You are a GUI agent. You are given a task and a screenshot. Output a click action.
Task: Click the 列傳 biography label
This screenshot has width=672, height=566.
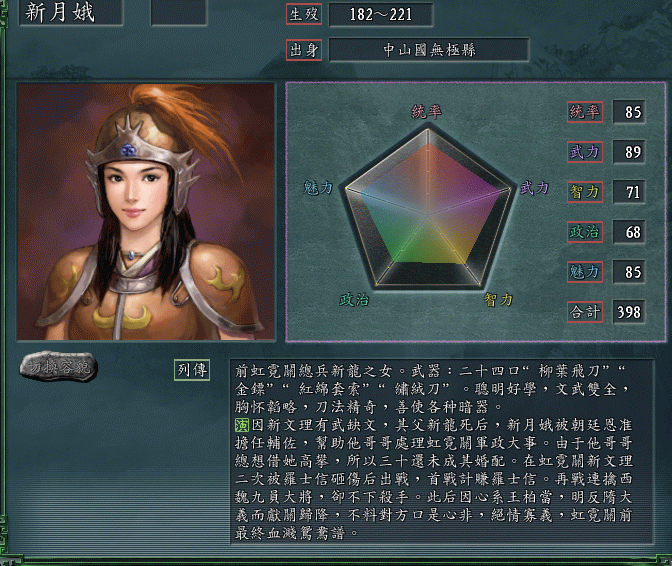192,369
